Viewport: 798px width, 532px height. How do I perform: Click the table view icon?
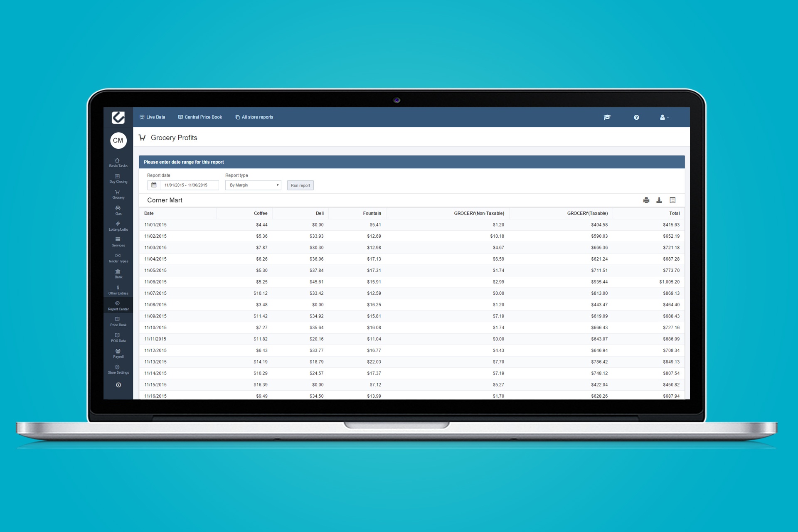point(672,200)
